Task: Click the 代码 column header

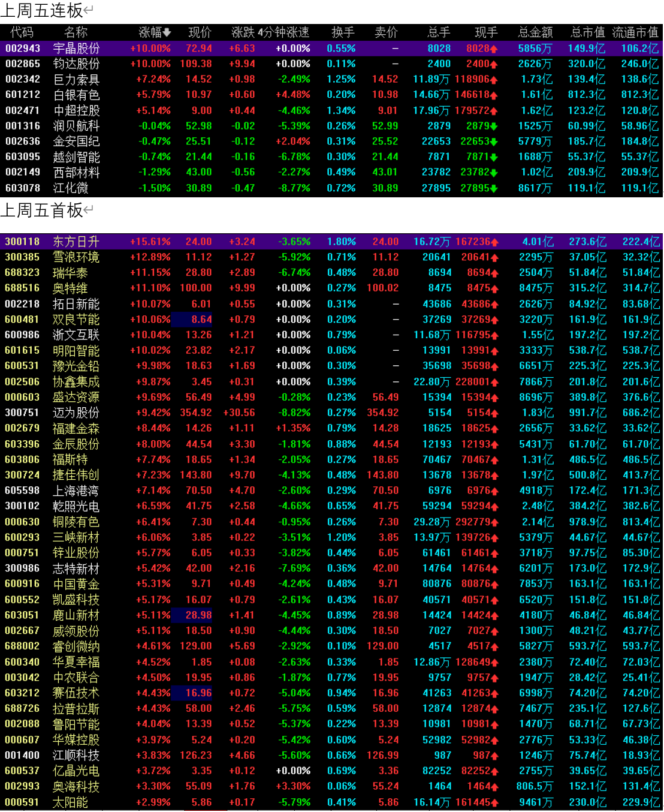Action: [22, 32]
